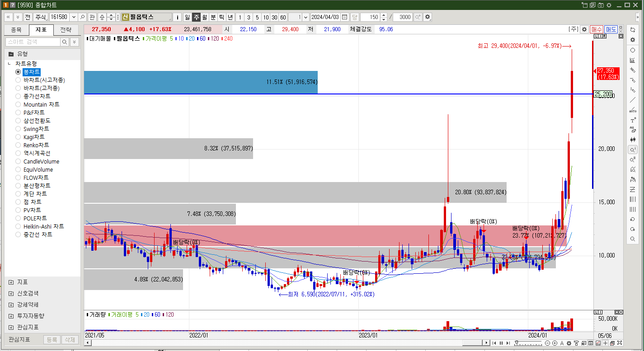This screenshot has height=351, width=644.
Task: Click the erase-all drawings tool
Action: [633, 130]
